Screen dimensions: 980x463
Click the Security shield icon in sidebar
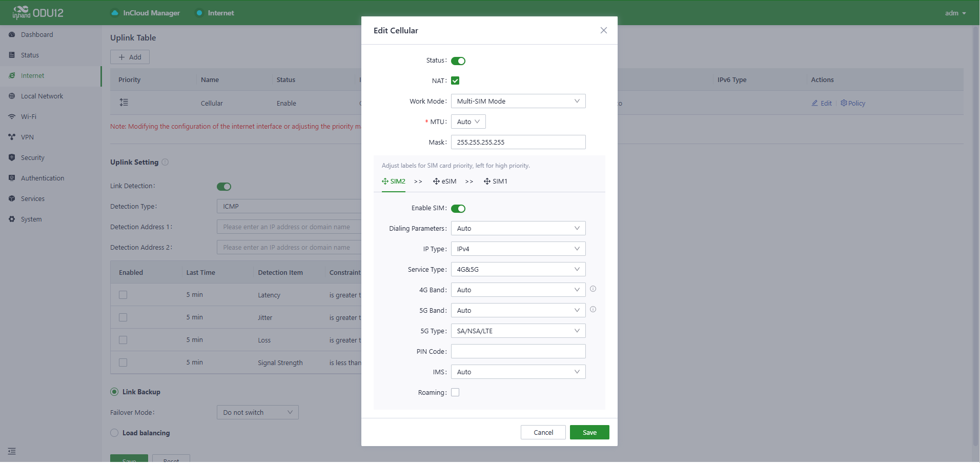coord(12,157)
